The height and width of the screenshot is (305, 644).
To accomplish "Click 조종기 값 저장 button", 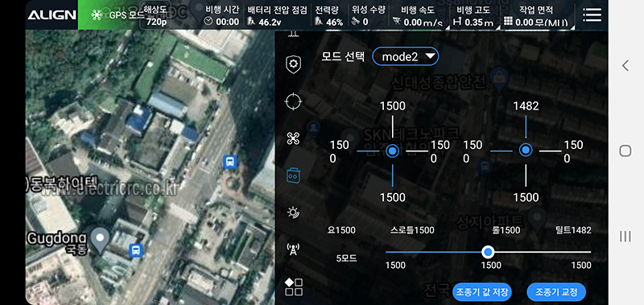I will (x=481, y=292).
